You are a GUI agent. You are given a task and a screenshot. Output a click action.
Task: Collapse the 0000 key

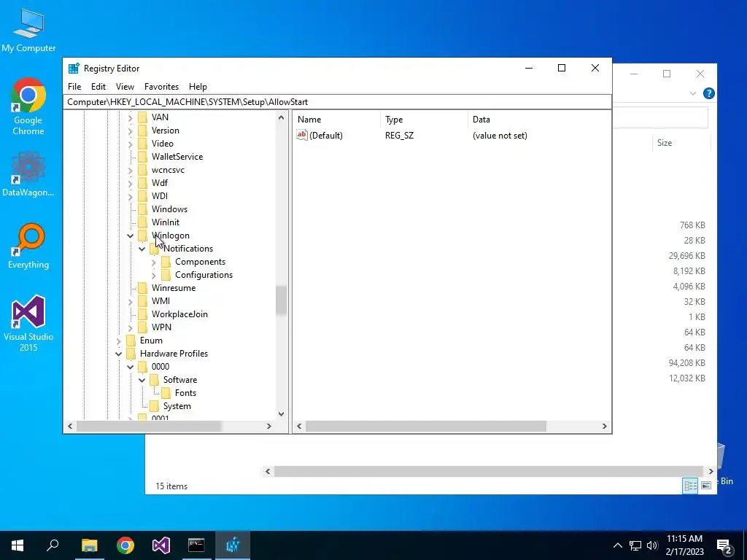tap(130, 367)
